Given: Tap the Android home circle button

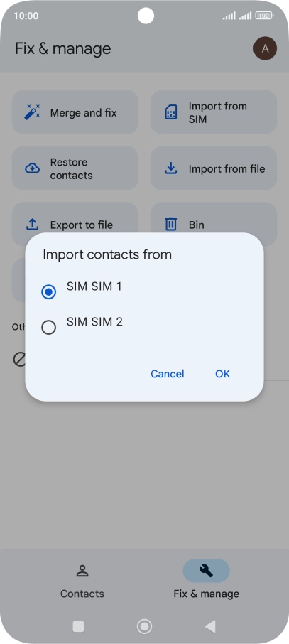Looking at the screenshot, I should point(145,626).
